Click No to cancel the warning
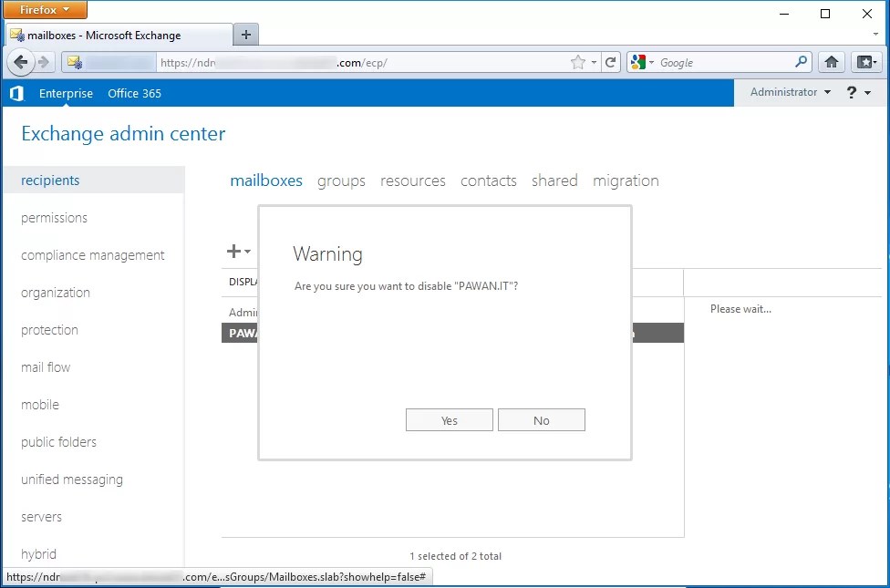Image resolution: width=890 pixels, height=588 pixels. point(541,419)
